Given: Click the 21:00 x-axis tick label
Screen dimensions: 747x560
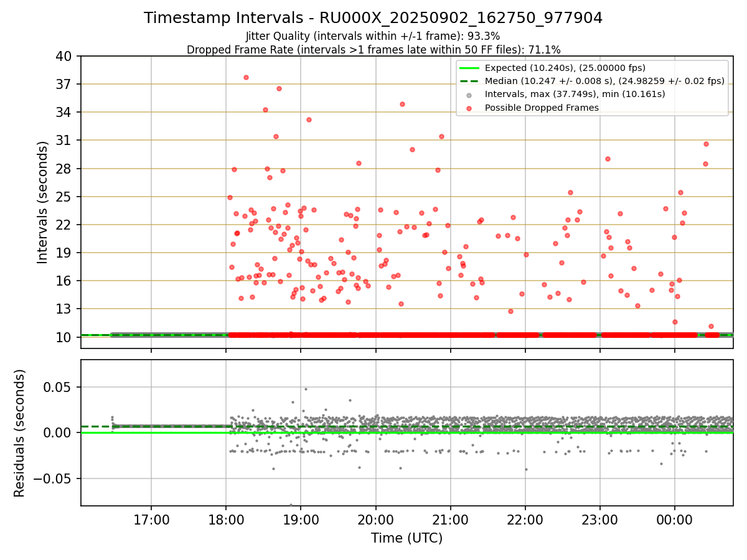Looking at the screenshot, I should 451,520.
